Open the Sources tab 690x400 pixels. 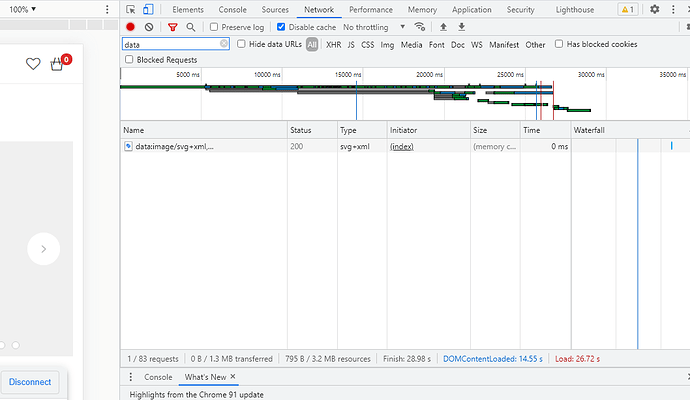tap(275, 10)
